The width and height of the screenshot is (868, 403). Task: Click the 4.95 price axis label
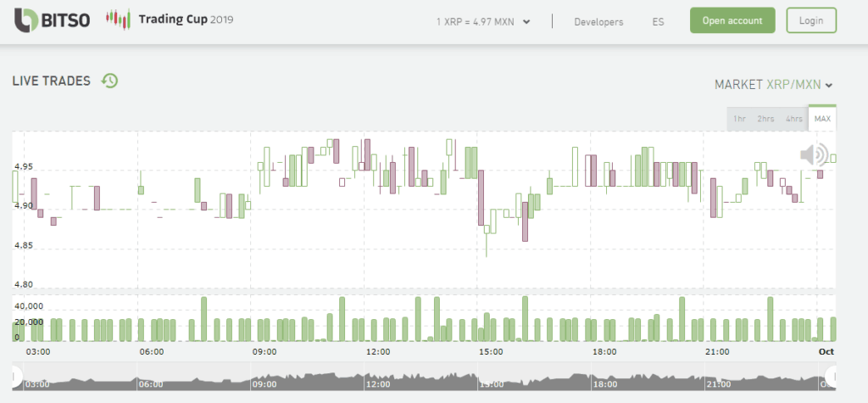tap(24, 166)
